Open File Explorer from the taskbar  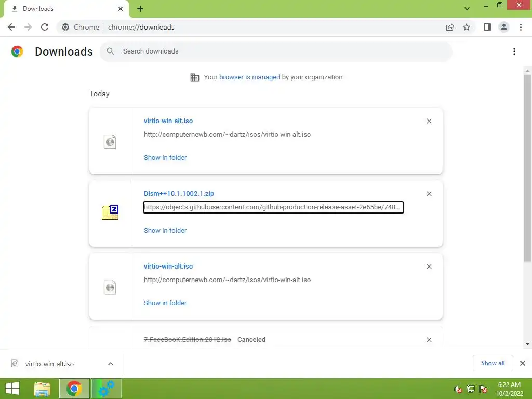[x=42, y=389]
